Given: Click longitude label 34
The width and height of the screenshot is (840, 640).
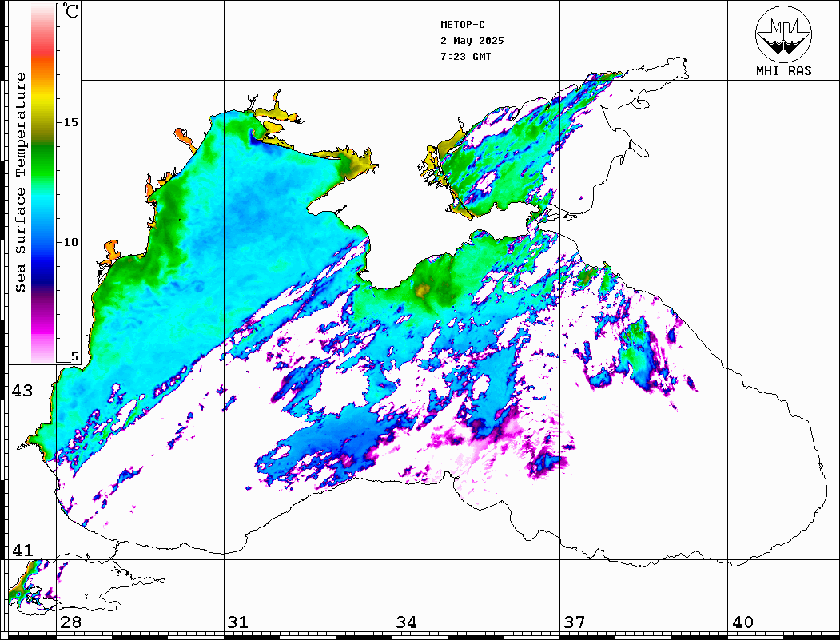Looking at the screenshot, I should click(x=406, y=622).
